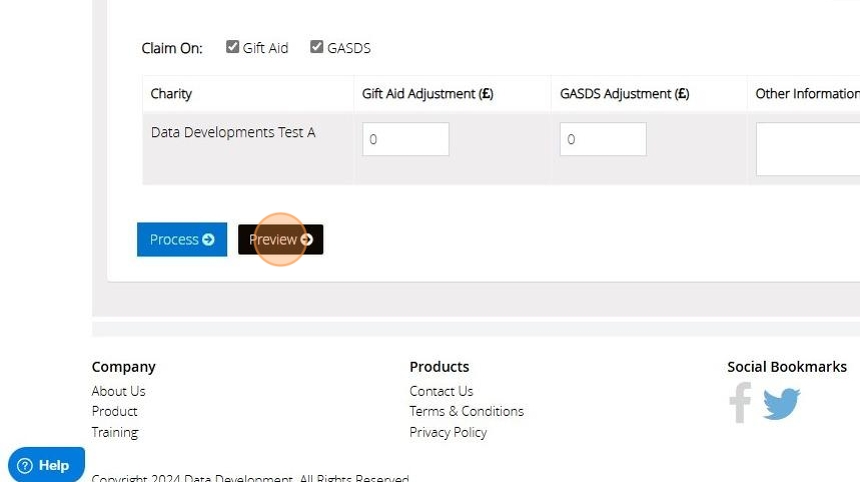Click the GASDS Adjustment (£) column header
This screenshot has height=482, width=860.
coord(624,94)
